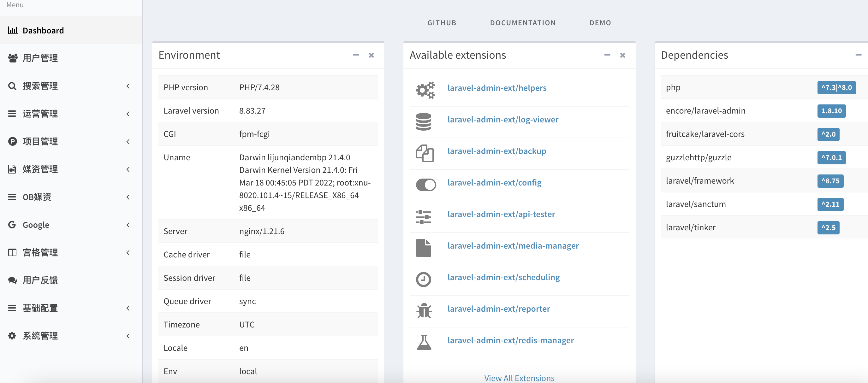The image size is (868, 383).
Task: Click the clock icon for scheduling
Action: pos(424,279)
